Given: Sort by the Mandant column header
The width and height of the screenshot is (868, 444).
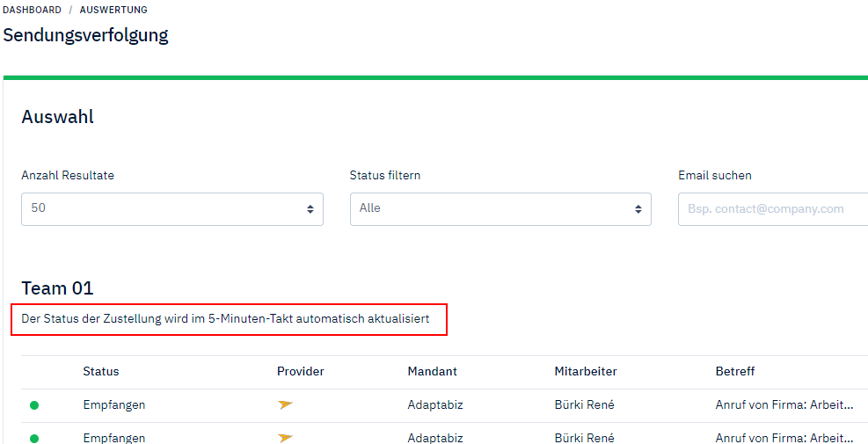Looking at the screenshot, I should click(x=433, y=372).
